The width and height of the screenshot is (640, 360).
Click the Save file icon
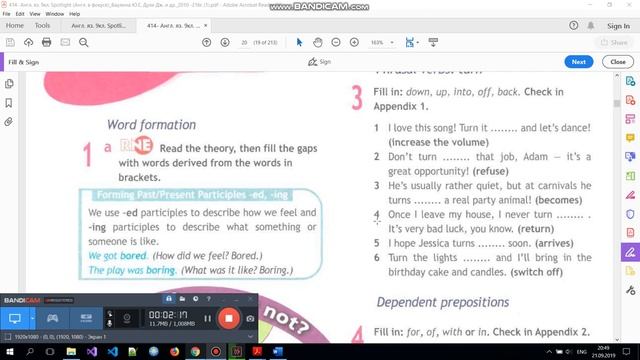(10, 42)
